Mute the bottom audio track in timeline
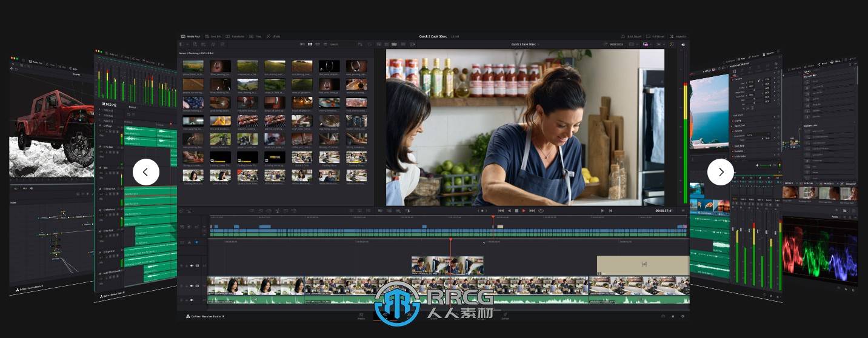This screenshot has width=868, height=338. point(192,300)
